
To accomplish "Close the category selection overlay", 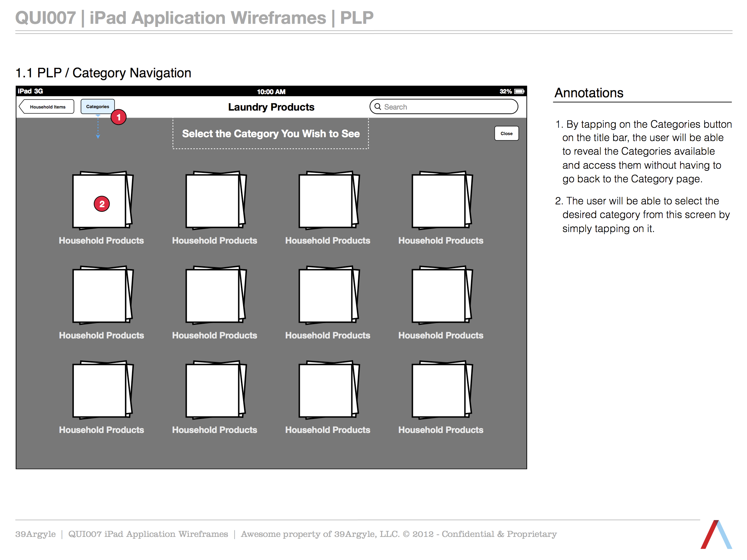I will click(506, 133).
